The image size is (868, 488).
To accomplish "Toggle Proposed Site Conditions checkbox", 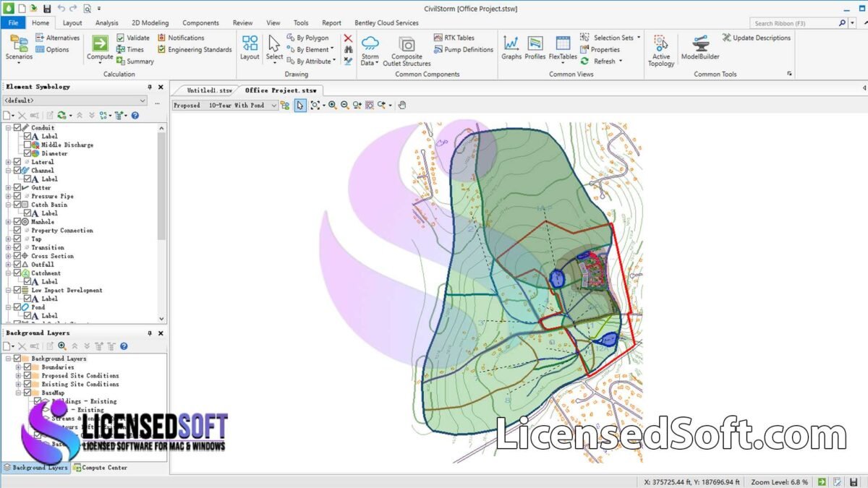I will click(27, 376).
